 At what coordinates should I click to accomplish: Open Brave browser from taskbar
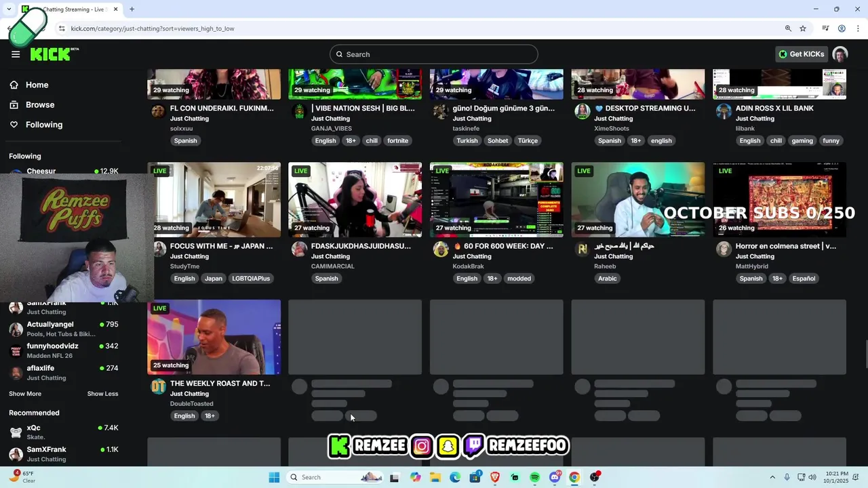pyautogui.click(x=495, y=477)
